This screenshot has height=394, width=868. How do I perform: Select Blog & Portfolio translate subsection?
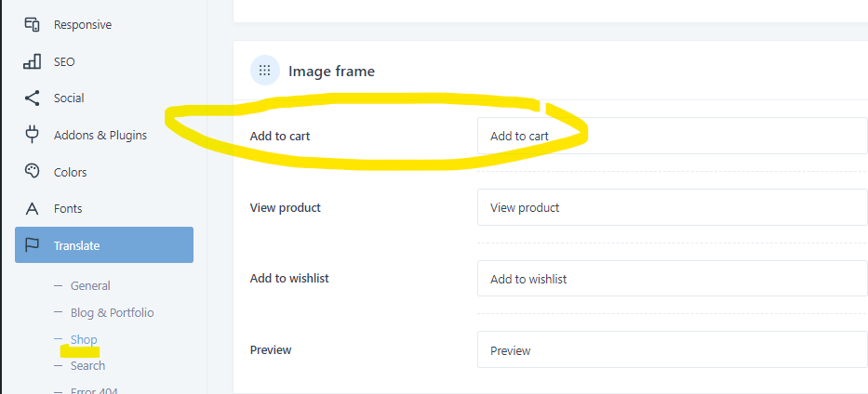(x=113, y=313)
